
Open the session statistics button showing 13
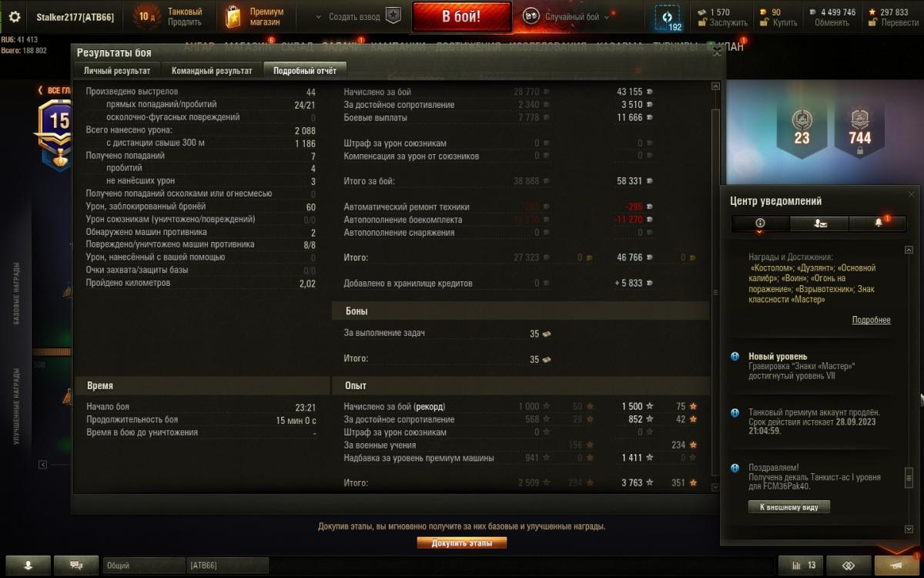click(800, 565)
